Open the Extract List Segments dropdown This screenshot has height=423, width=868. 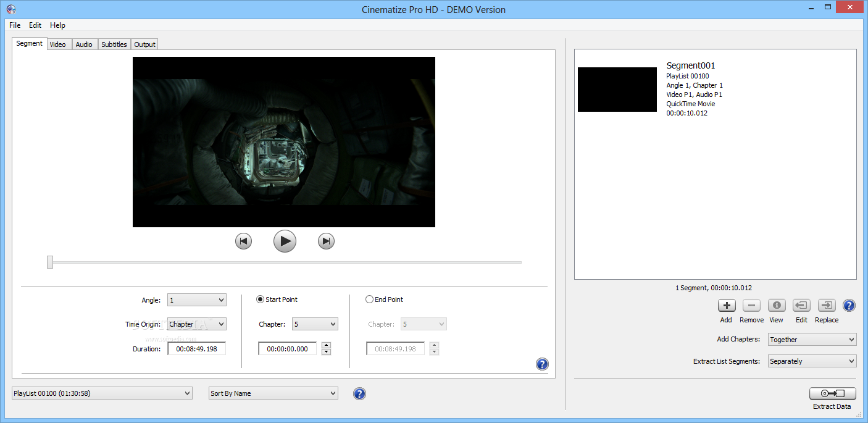pos(812,361)
